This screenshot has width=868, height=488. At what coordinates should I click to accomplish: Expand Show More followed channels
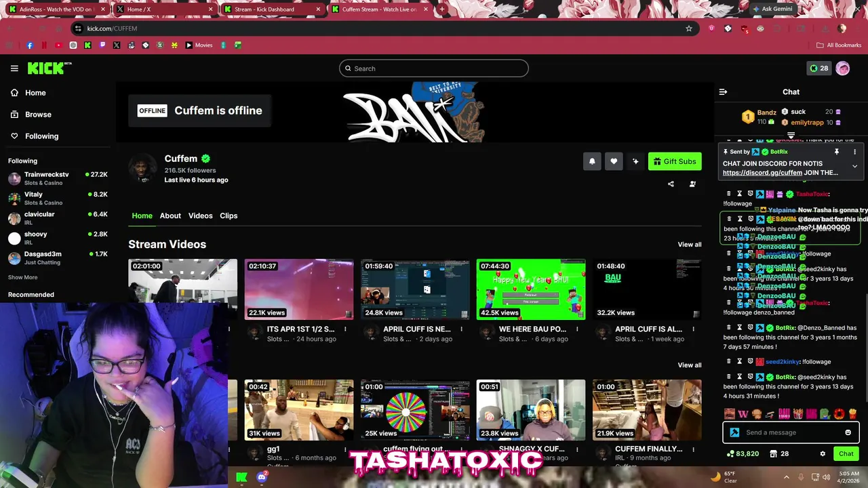(22, 277)
